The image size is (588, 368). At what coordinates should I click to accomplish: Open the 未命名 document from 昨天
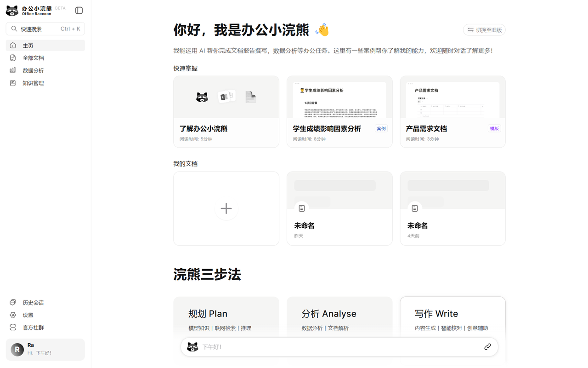(x=339, y=208)
